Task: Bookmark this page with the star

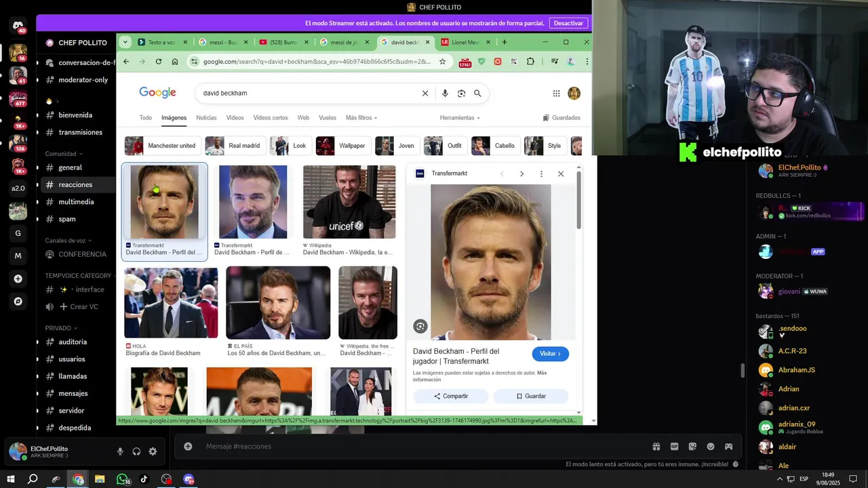Action: (x=442, y=62)
